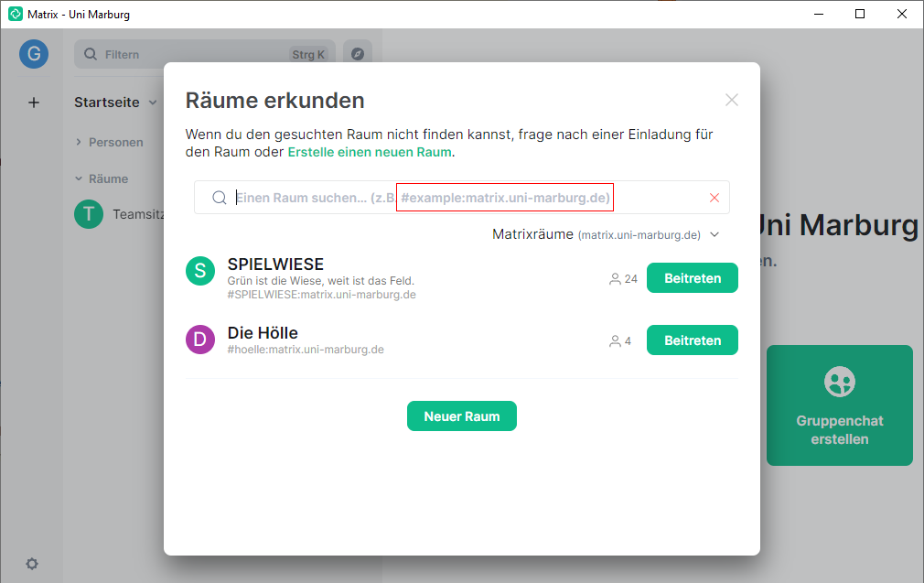This screenshot has width=924, height=583.
Task: Click the SPIELWIESE description text
Action: click(320, 281)
